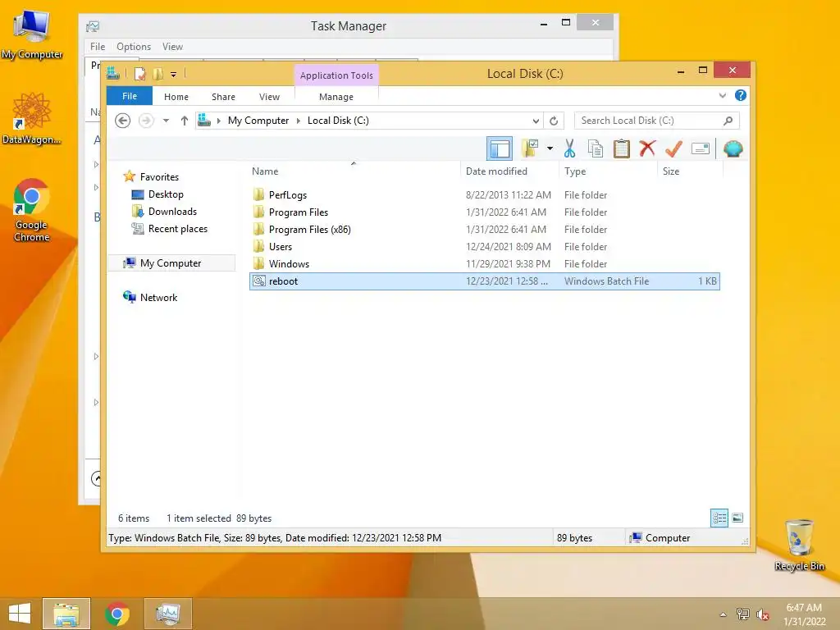Viewport: 840px width, 630px height.
Task: Click File Explorer on the taskbar
Action: [x=66, y=614]
